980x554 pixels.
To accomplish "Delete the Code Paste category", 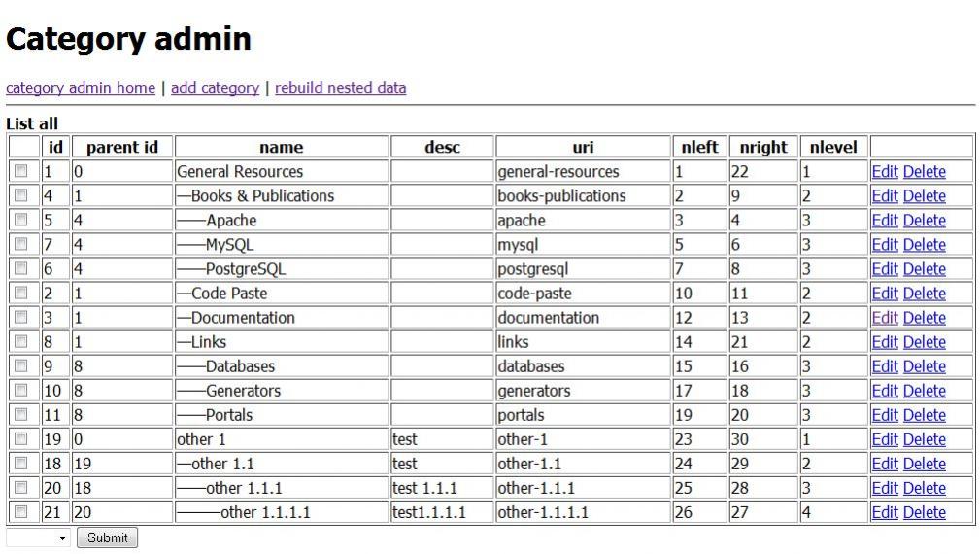I will coord(924,294).
